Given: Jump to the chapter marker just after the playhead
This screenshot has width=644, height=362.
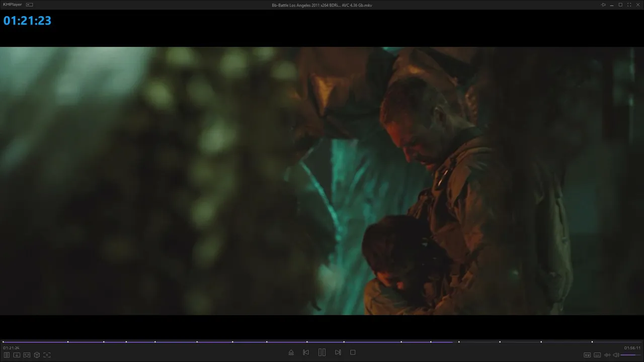Looking at the screenshot, I should [459, 342].
